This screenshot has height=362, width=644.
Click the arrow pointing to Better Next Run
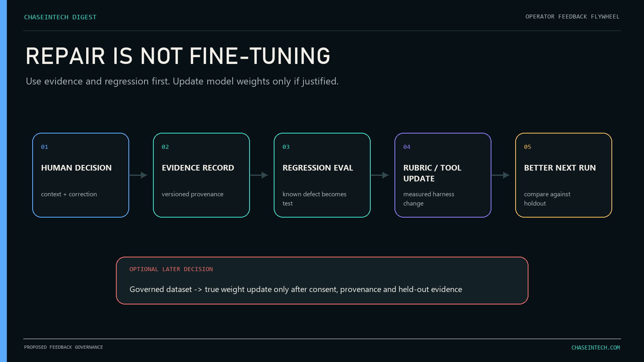click(500, 175)
